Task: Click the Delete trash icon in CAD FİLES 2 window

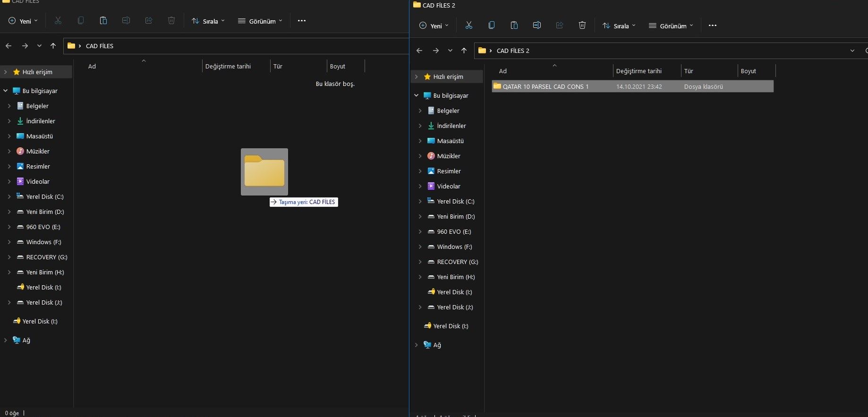Action: [x=582, y=26]
